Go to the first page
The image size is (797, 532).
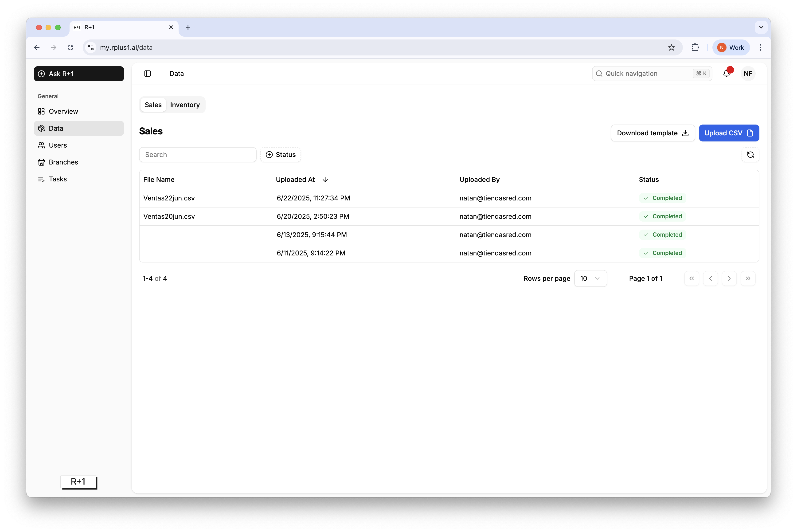coord(692,278)
